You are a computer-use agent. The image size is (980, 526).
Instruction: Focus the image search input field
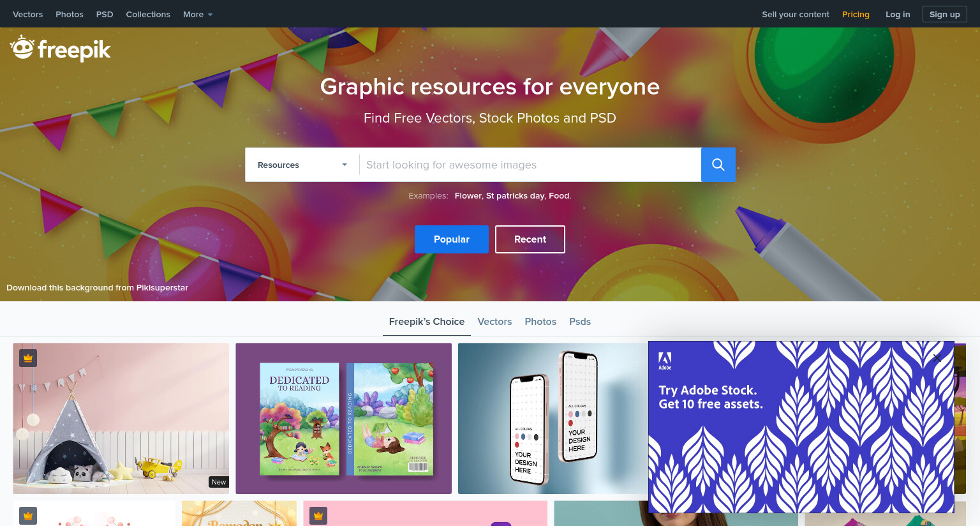coord(530,165)
